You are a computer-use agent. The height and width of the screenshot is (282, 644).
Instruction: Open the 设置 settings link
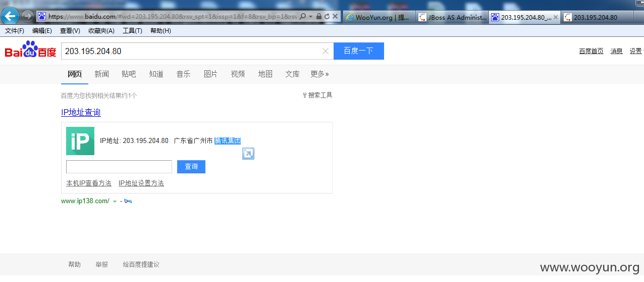pos(635,51)
